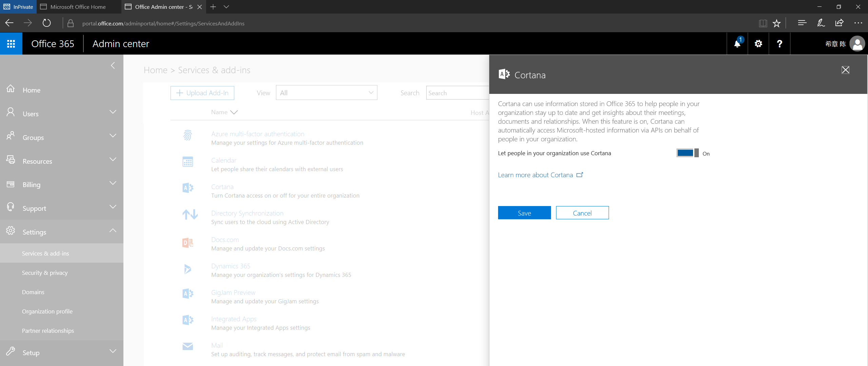
Task: Open the Office 365 app launcher grid
Action: click(x=11, y=43)
